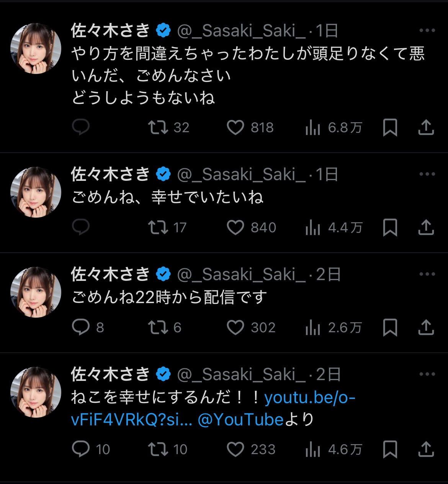Open more options on the YouTube link tweet
The image size is (448, 484).
pos(427,374)
